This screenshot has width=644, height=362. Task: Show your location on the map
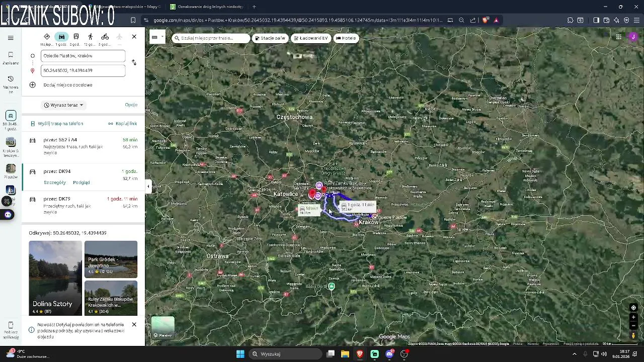[633, 308]
